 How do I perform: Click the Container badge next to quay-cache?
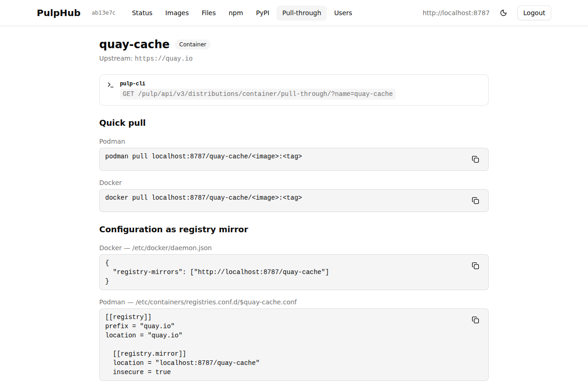click(x=192, y=45)
